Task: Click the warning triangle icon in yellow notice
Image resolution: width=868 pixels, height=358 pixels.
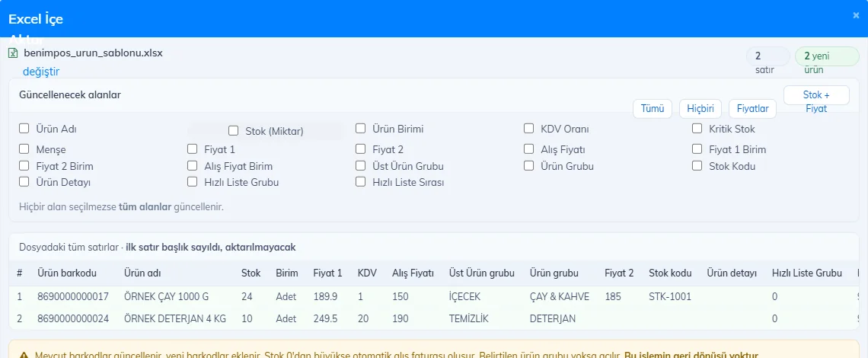Action: click(24, 356)
